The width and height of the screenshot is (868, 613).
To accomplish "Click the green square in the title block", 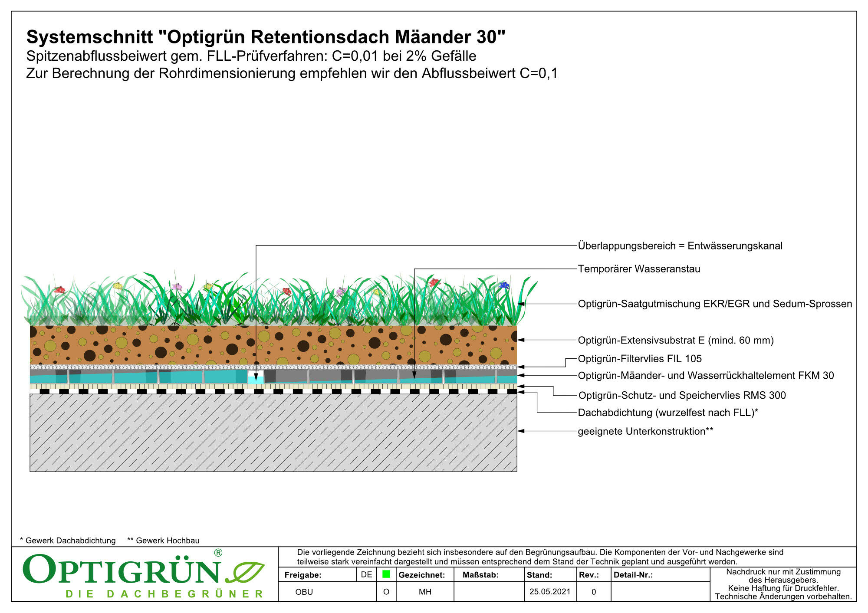I will click(386, 574).
